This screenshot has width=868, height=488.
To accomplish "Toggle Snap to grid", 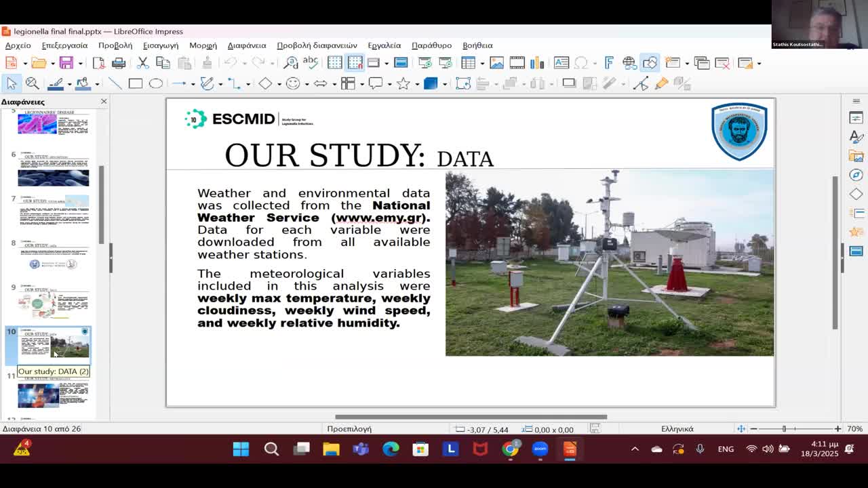I will coord(355,63).
